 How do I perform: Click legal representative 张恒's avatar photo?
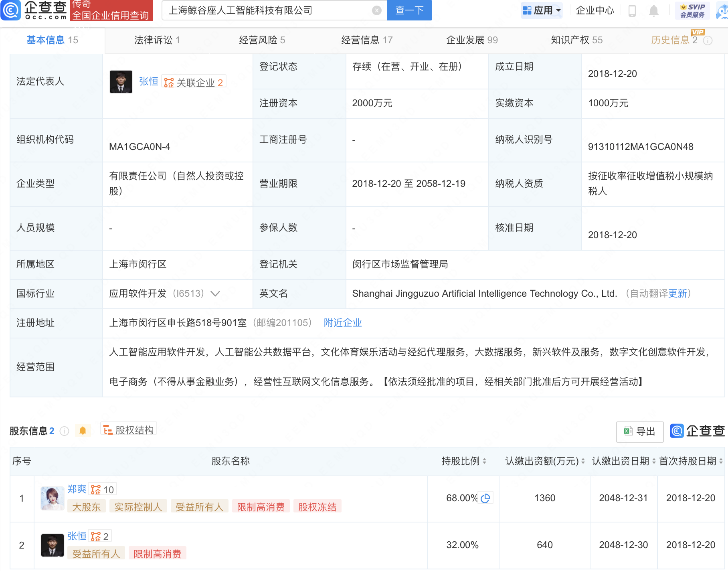tap(121, 82)
